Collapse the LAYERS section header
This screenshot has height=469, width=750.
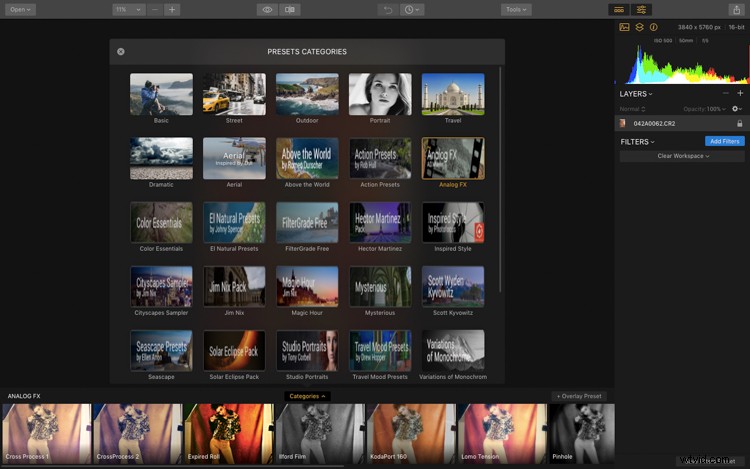[636, 94]
